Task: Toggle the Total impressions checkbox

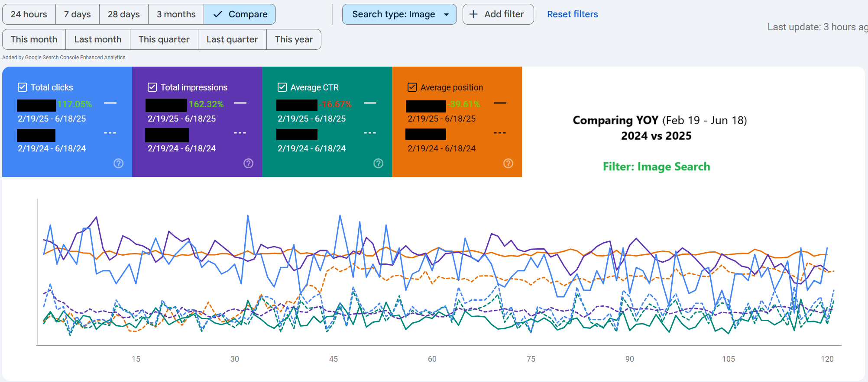Action: click(152, 87)
